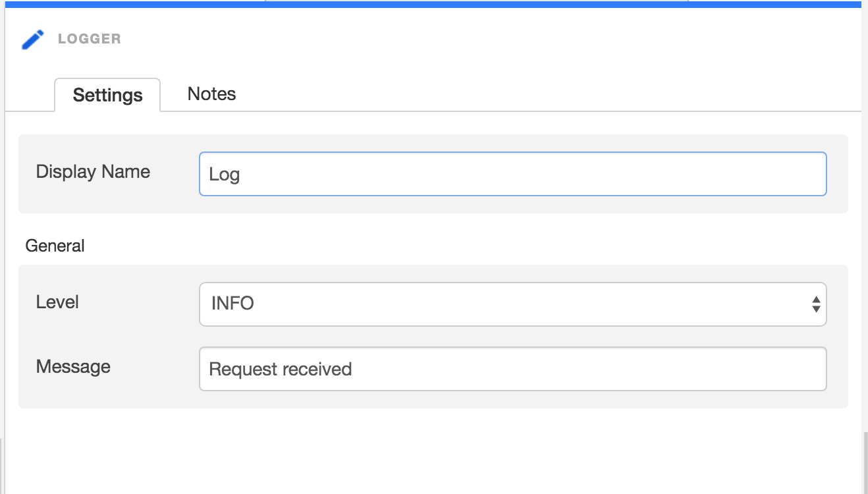Viewport: 868px width, 494px height.
Task: Click the right-side vertical scrollbar
Action: [865, 461]
